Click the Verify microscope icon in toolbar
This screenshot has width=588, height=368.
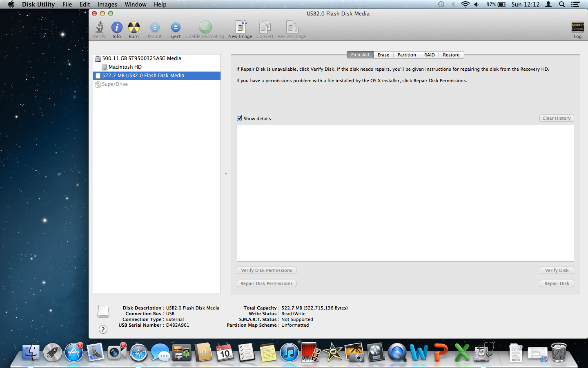pos(99,27)
